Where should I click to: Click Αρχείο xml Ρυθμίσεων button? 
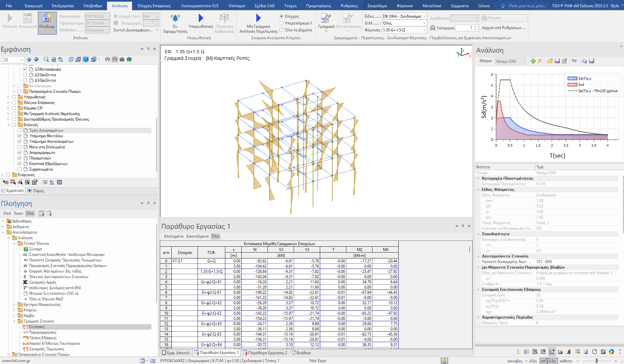504,28
